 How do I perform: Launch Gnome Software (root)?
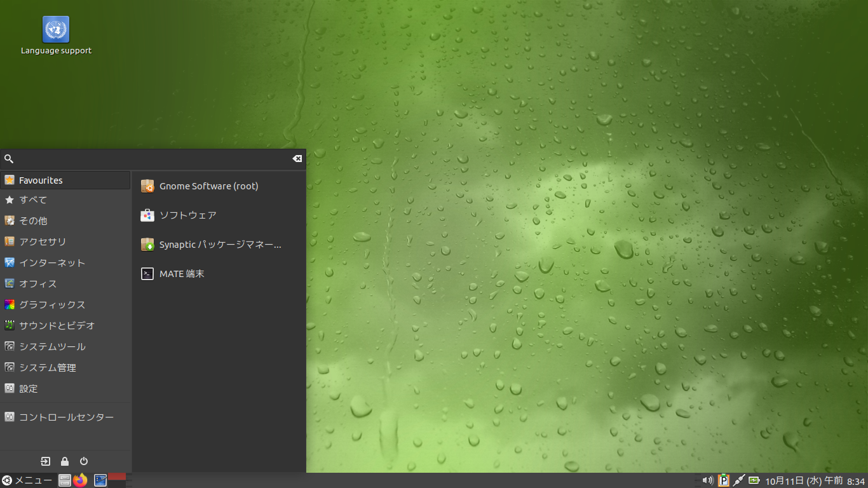click(x=219, y=186)
